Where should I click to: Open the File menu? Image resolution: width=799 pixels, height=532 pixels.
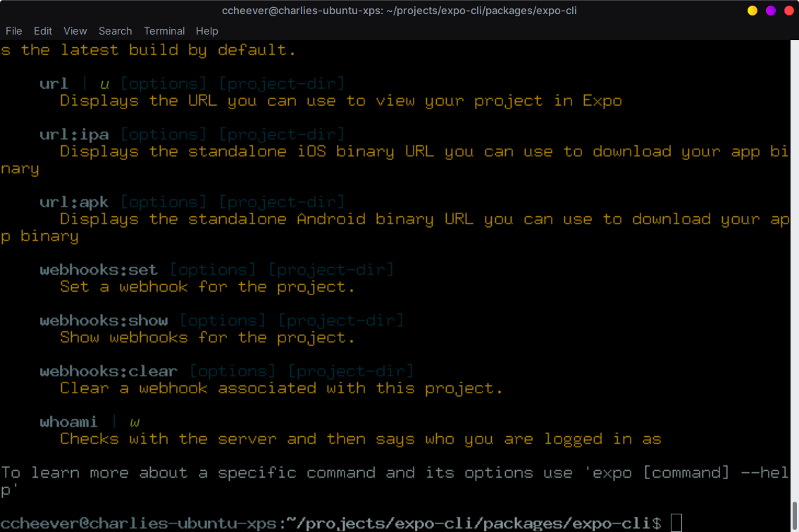[13, 31]
